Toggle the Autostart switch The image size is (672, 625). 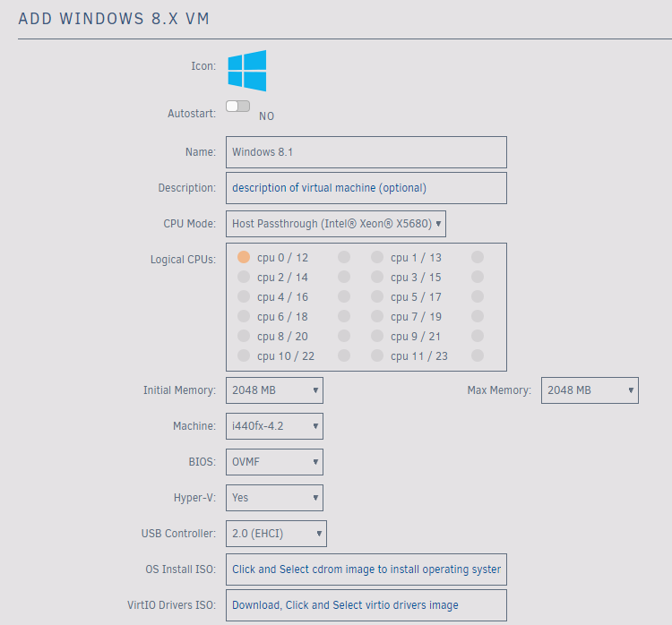[237, 107]
